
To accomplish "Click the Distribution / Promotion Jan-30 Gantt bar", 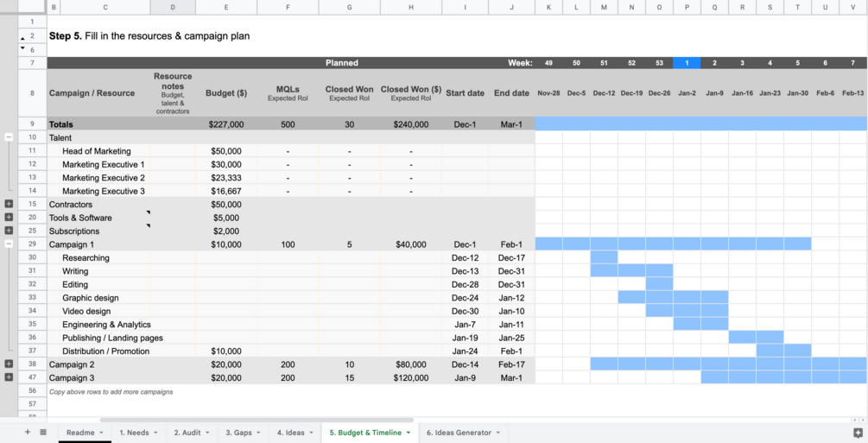I will [798, 351].
